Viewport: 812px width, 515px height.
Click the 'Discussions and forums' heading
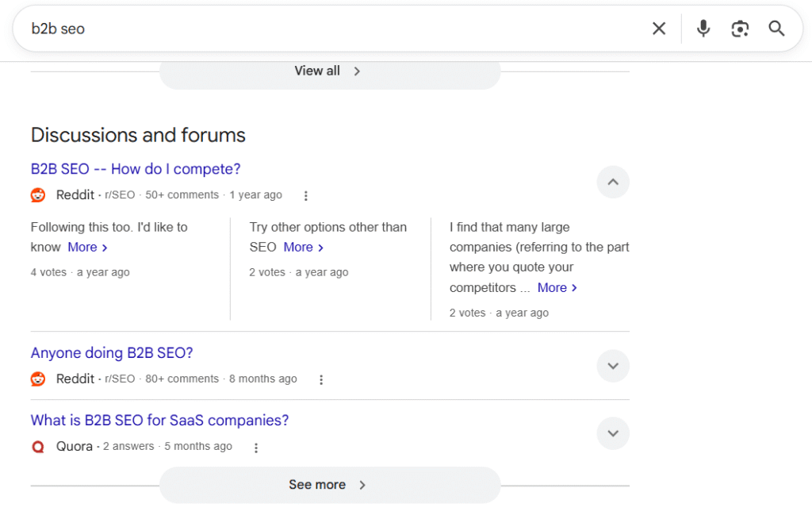(x=138, y=135)
